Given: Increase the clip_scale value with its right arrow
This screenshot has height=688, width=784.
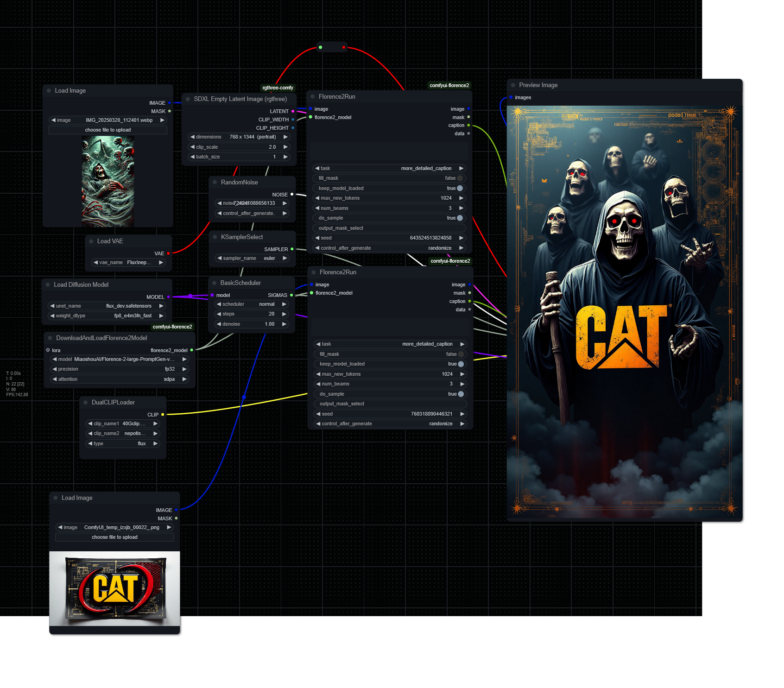Looking at the screenshot, I should (285, 147).
